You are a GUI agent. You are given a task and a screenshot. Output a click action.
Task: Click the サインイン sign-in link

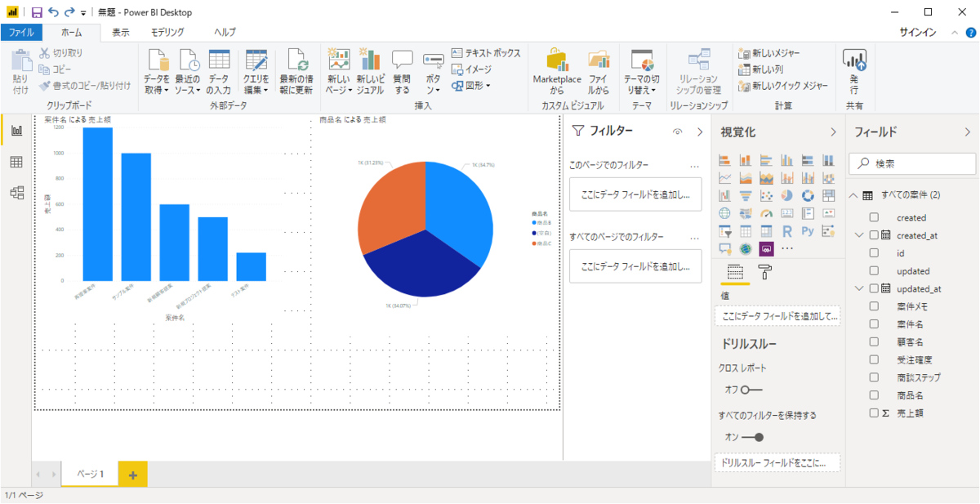click(918, 33)
